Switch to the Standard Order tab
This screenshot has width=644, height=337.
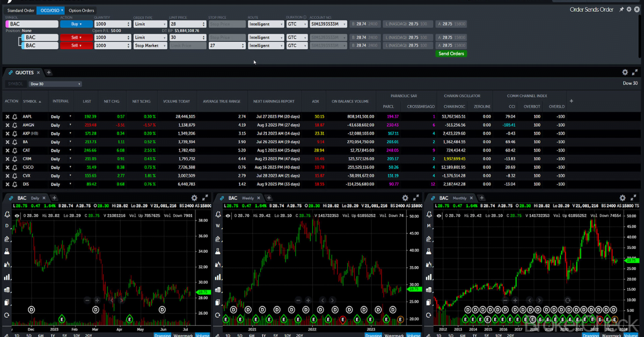coord(20,10)
